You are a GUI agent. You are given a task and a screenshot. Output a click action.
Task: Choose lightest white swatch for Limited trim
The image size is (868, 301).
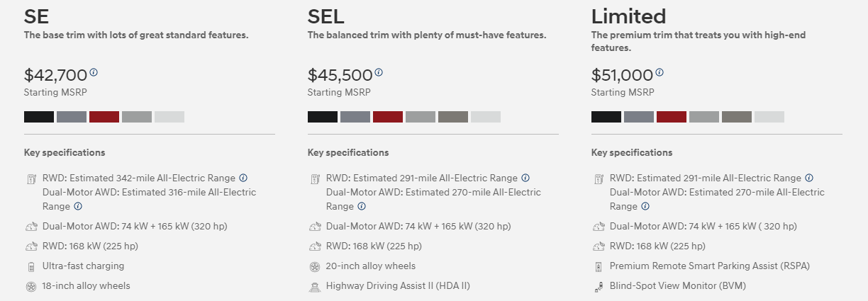coord(769,117)
